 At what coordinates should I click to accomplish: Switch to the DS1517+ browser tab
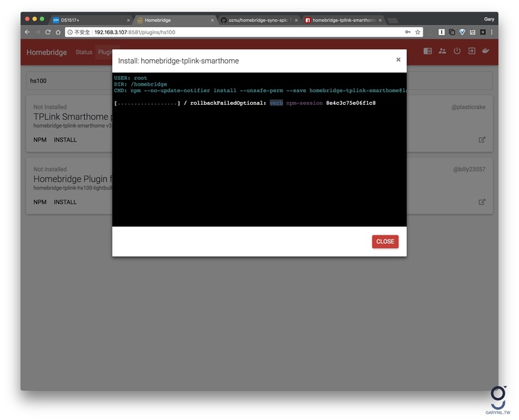pyautogui.click(x=91, y=20)
